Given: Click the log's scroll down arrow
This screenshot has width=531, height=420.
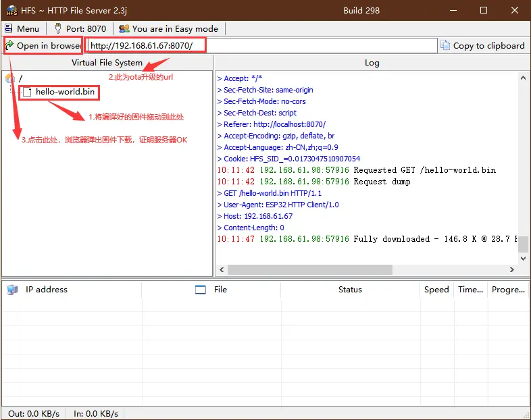Looking at the screenshot, I should 524,258.
